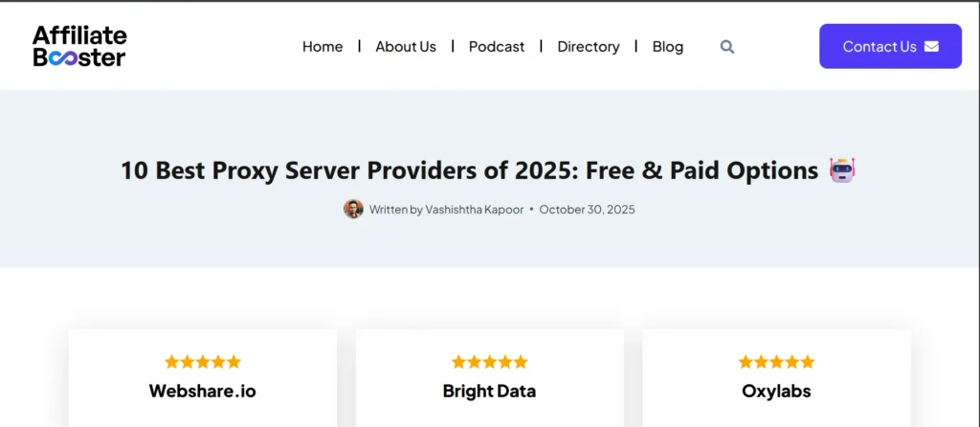Open the Podcast menu item

click(497, 47)
